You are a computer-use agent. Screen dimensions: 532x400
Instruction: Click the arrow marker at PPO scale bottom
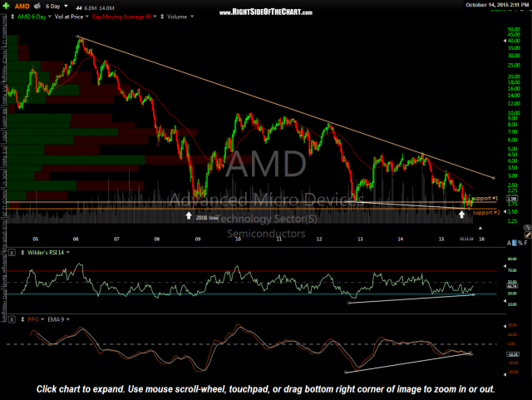pyautogui.click(x=505, y=374)
